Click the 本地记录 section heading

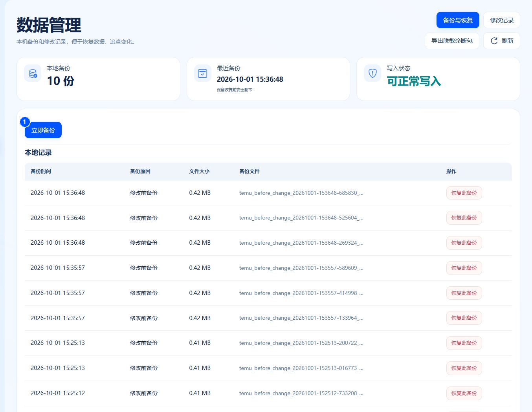tap(38, 152)
